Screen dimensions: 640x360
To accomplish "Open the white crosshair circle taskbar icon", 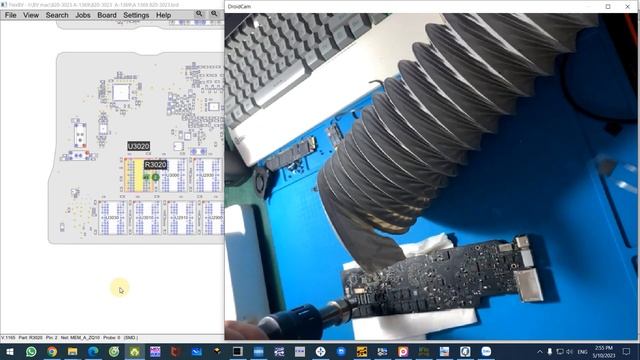I will click(320, 351).
